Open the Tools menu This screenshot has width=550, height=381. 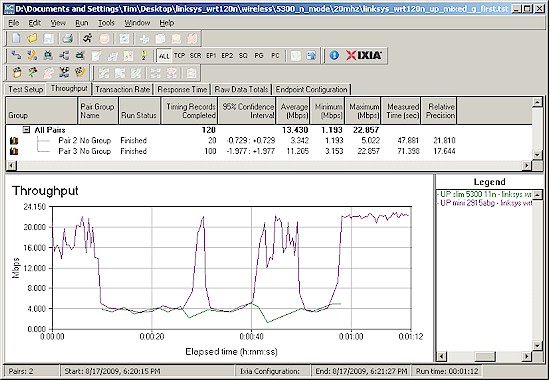coord(106,23)
